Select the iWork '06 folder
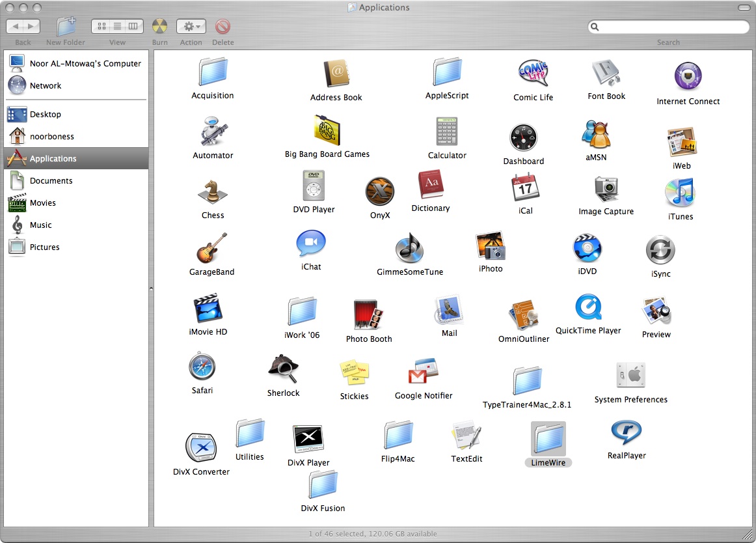The image size is (756, 543). (302, 311)
